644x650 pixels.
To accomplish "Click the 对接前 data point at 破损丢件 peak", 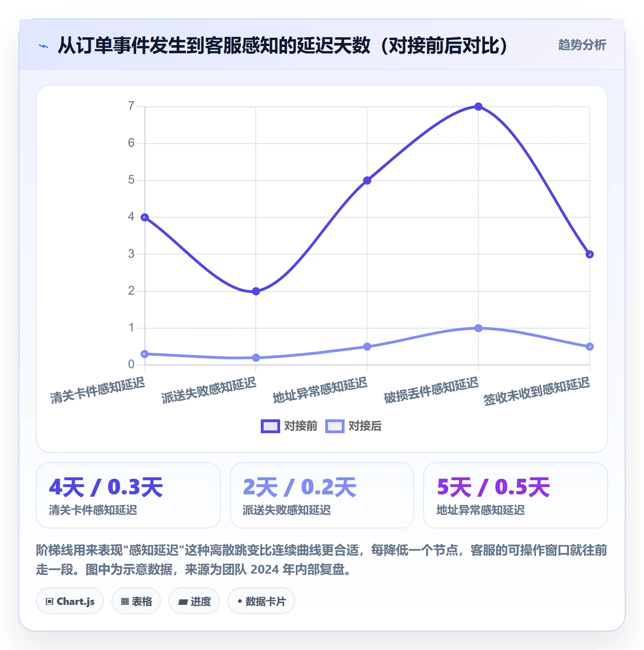I will coord(478,107).
